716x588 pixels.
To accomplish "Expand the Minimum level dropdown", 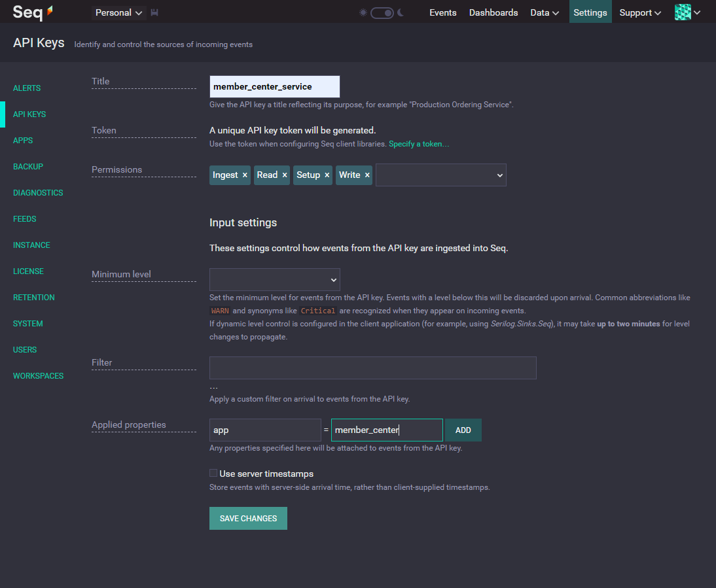I will tap(274, 280).
